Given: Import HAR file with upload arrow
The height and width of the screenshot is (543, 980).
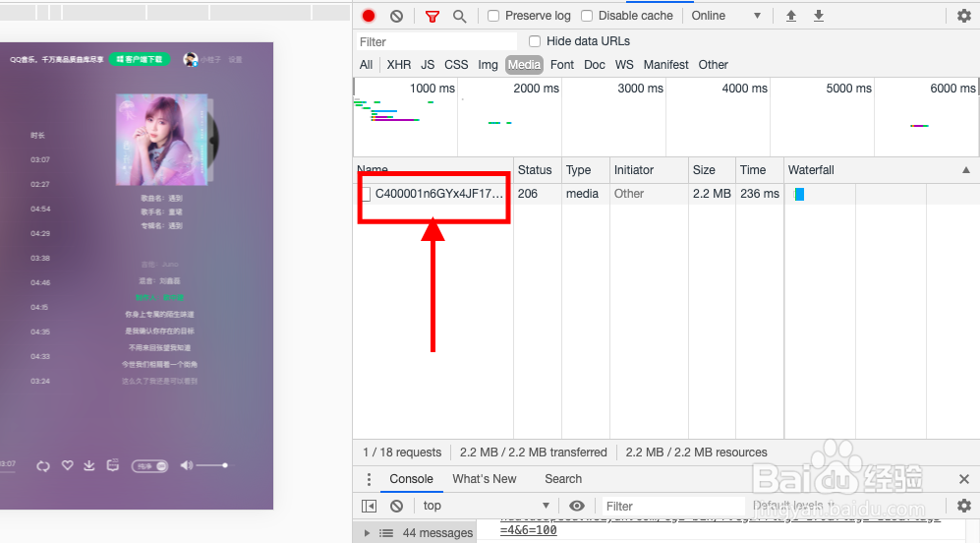Looking at the screenshot, I should click(x=790, y=17).
